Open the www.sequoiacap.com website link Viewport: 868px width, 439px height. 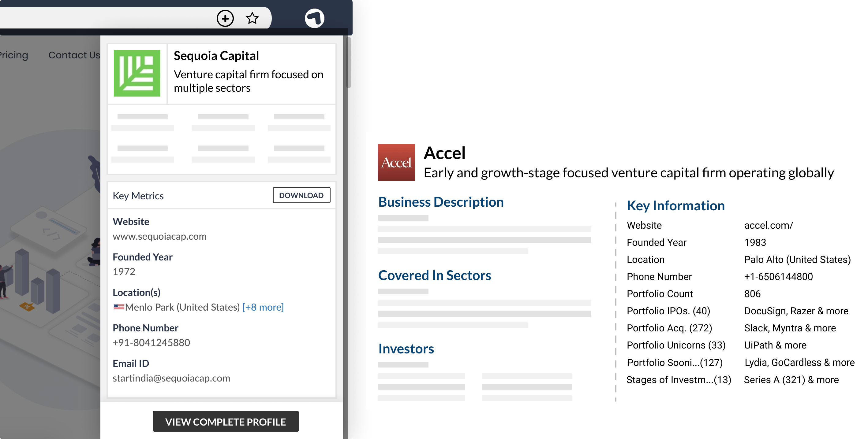point(159,236)
